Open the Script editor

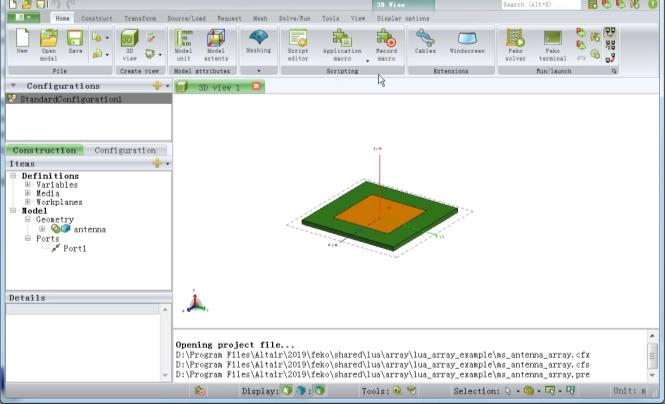pos(298,41)
